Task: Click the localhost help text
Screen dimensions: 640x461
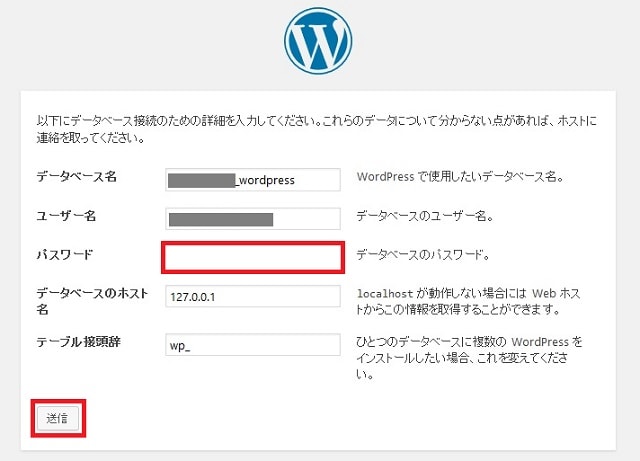Action: coord(469,301)
